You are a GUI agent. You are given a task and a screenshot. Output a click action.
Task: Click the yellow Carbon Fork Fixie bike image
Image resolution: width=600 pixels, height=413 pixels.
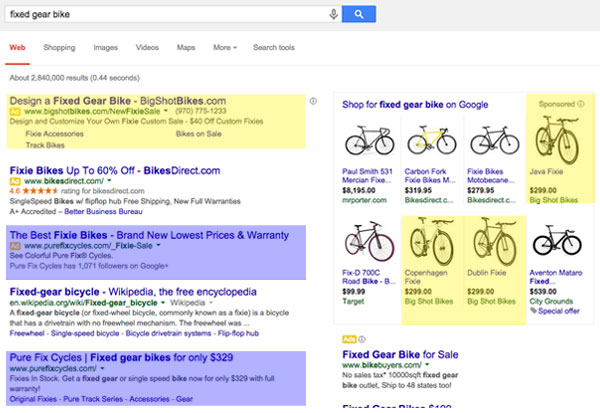432,140
